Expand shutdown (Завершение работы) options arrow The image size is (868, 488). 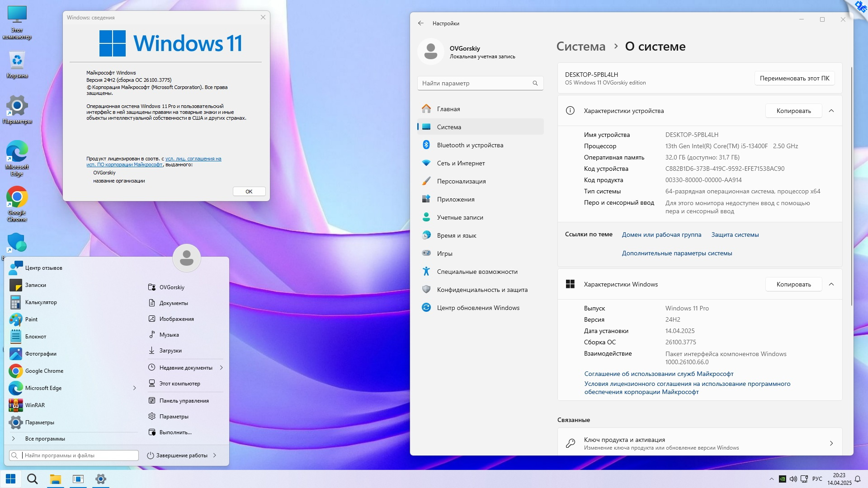click(x=215, y=455)
